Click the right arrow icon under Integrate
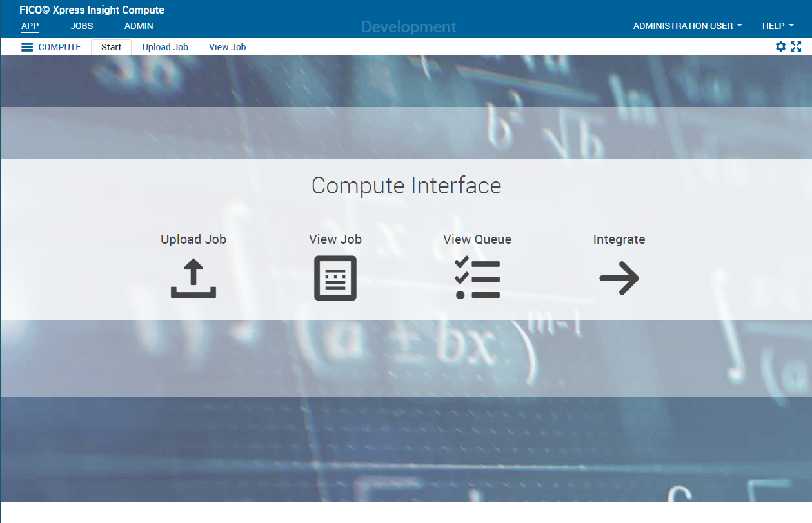Screen dimensions: 812x523 pyautogui.click(x=619, y=279)
